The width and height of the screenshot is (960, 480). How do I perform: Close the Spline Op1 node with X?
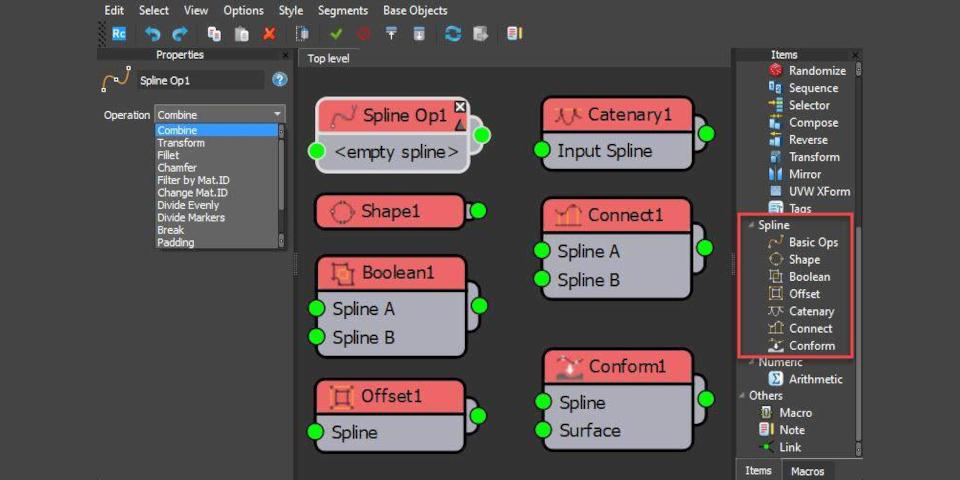point(460,107)
